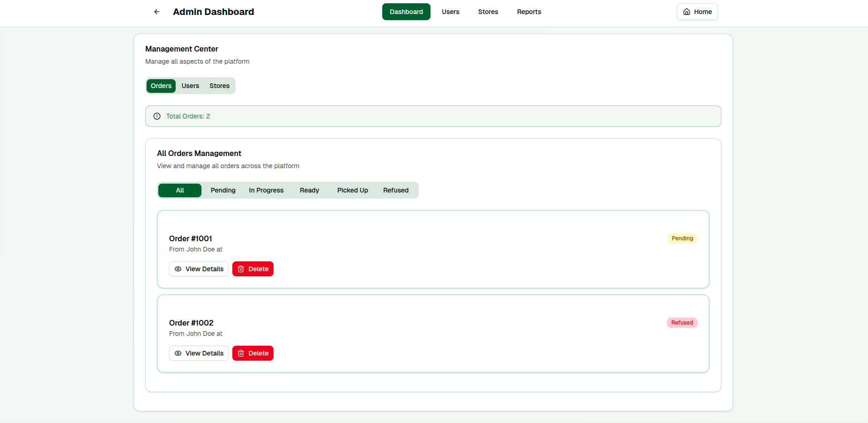The image size is (868, 423).
Task: Click the trash icon on Order #1001 Delete
Action: 240,269
